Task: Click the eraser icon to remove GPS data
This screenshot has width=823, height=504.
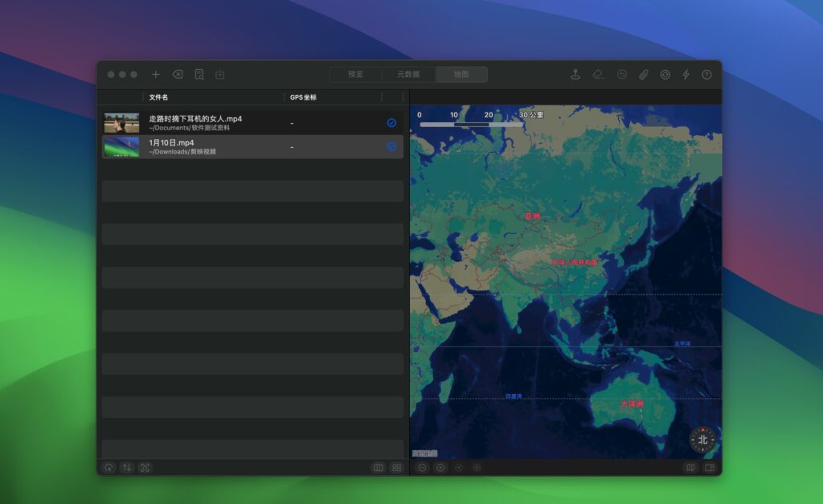Action: pos(597,74)
